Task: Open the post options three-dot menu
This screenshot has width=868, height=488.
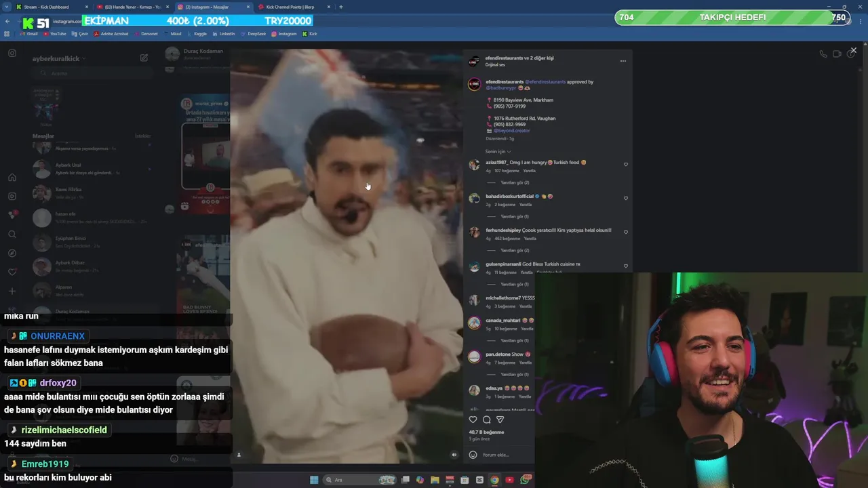Action: click(623, 61)
